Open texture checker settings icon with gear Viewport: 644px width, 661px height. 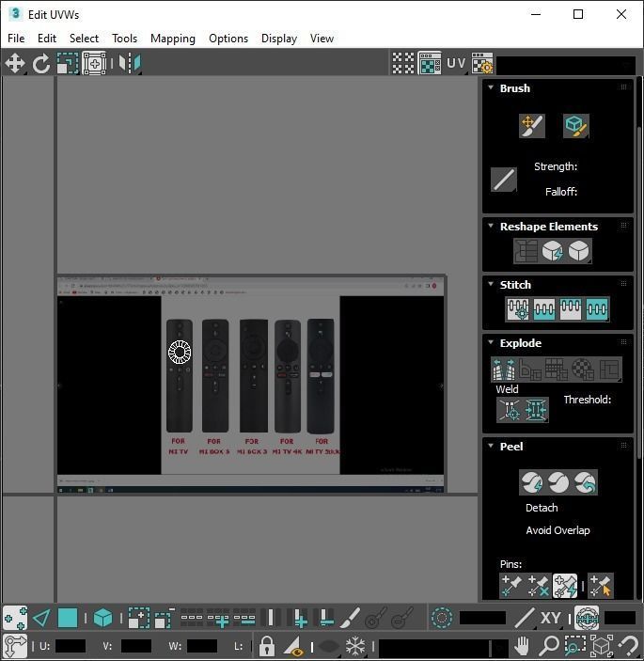pyautogui.click(x=482, y=63)
